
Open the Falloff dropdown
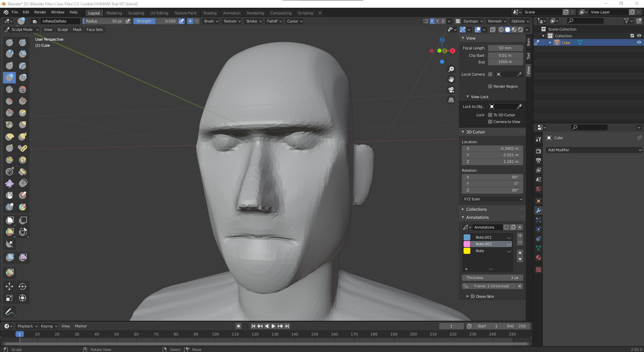274,21
